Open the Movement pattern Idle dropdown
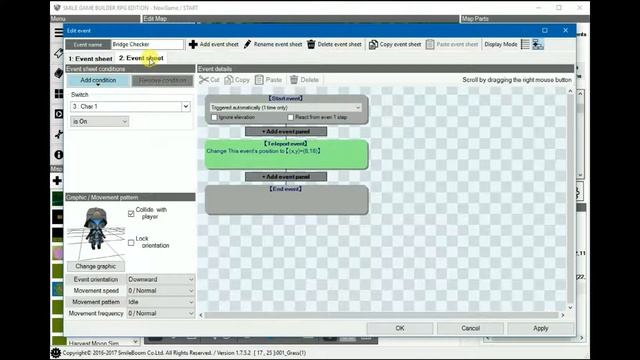640x360 pixels. coord(161,302)
